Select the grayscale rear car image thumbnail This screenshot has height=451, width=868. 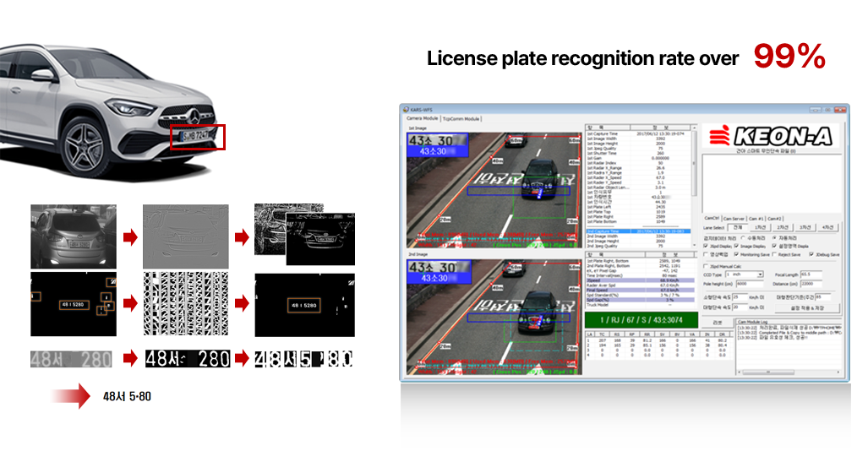click(74, 236)
